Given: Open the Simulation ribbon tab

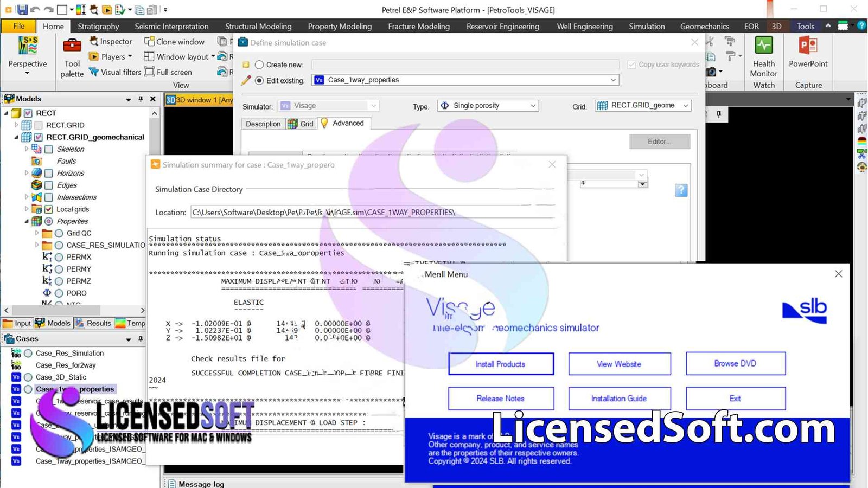Looking at the screenshot, I should 647,26.
